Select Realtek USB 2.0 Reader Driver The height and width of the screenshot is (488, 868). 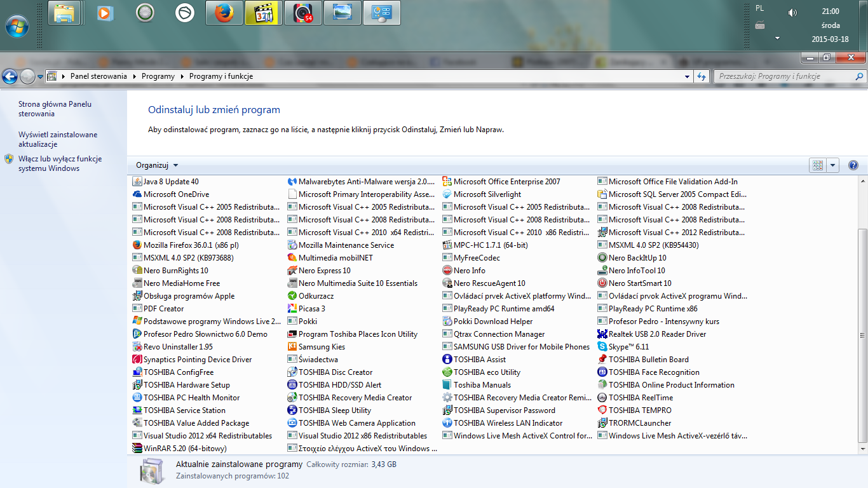pos(652,334)
